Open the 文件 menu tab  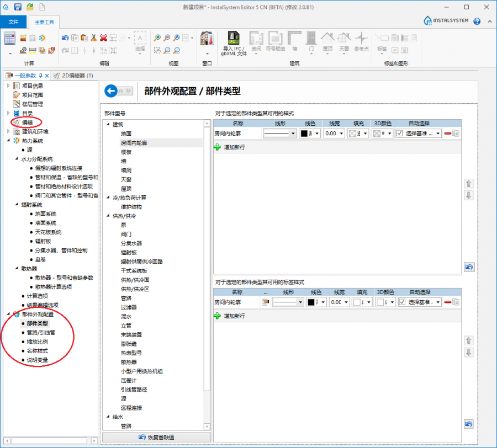click(x=14, y=22)
